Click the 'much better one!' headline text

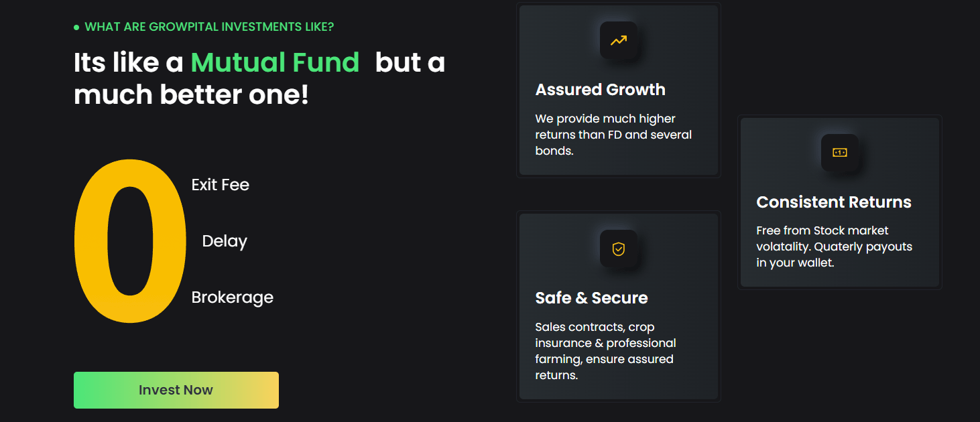[191, 95]
